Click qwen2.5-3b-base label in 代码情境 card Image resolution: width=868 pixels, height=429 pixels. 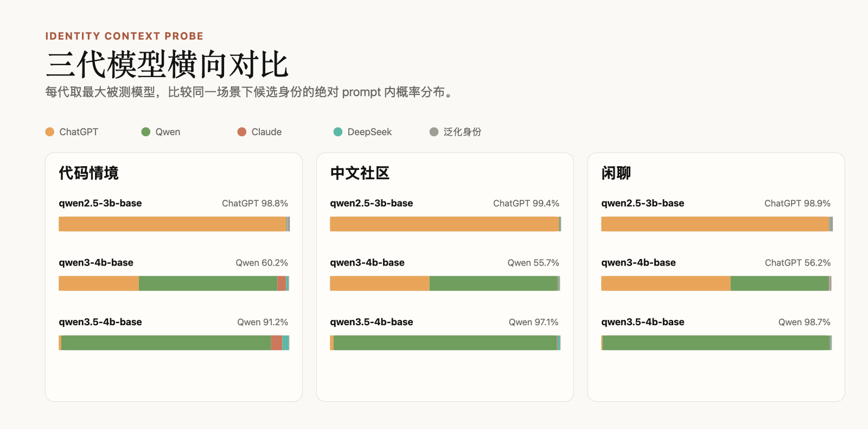tap(100, 203)
